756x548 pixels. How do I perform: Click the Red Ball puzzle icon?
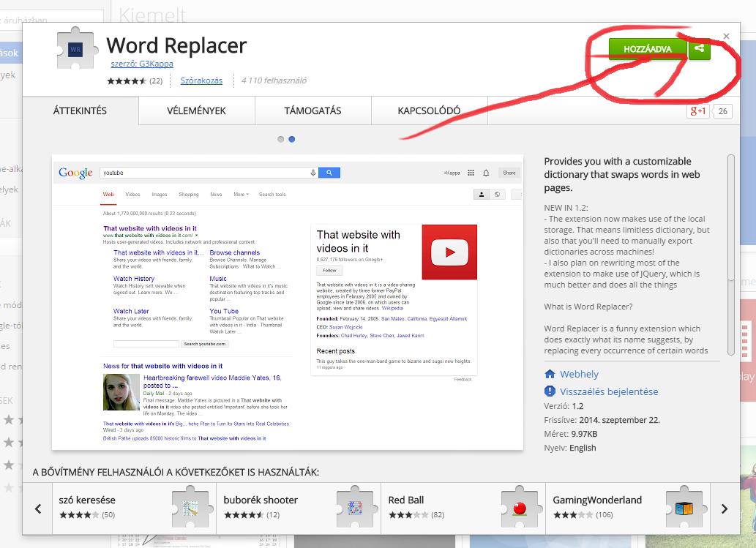[521, 507]
